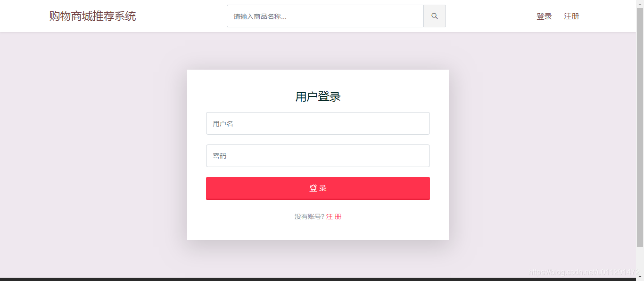The width and height of the screenshot is (644, 281).
Task: Click 注 册 next to 没有账号?
Action: (x=333, y=216)
